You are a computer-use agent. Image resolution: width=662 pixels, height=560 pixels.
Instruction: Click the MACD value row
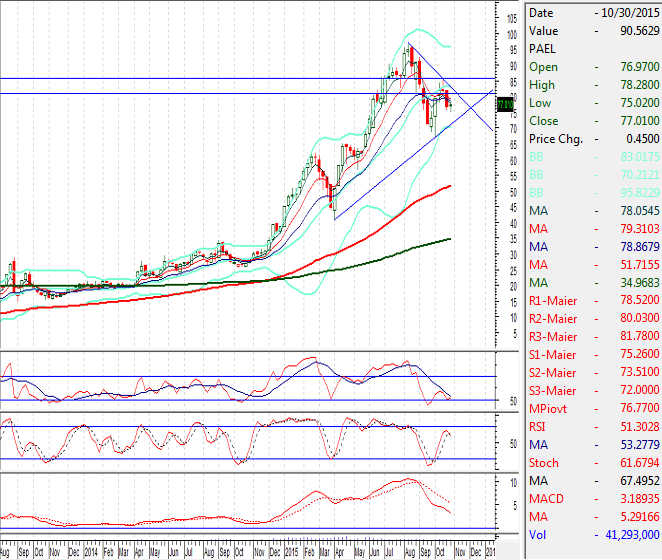592,498
